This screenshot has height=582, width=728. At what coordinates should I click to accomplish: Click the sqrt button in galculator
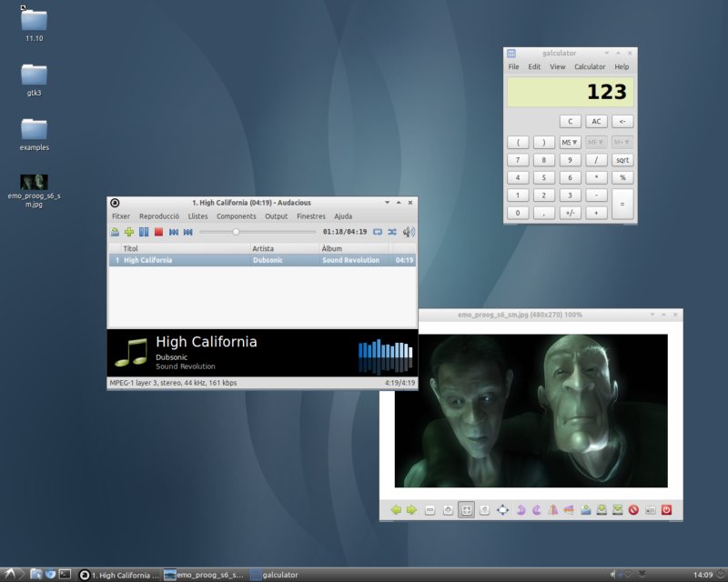[x=622, y=160]
